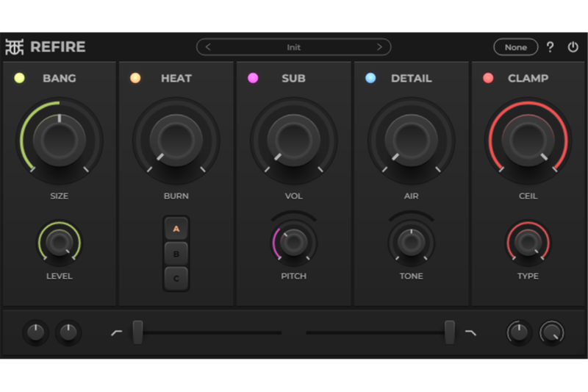The height and width of the screenshot is (392, 588).
Task: Select Heat mode B
Action: click(x=176, y=254)
